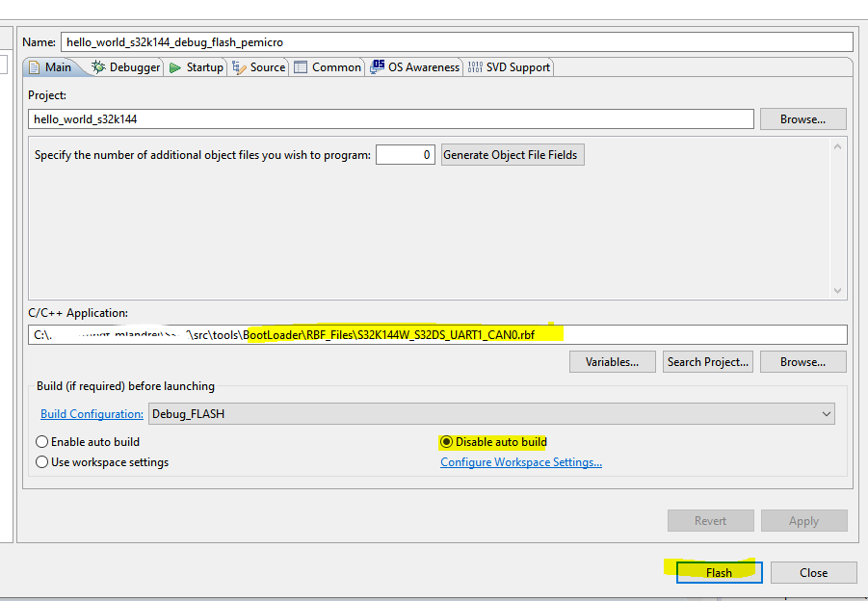Click the SVD Support binary icon
Image resolution: width=868 pixels, height=601 pixels.
[x=475, y=67]
